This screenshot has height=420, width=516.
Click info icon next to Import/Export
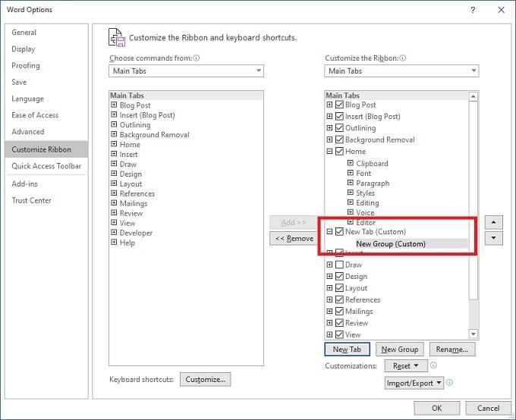(x=449, y=383)
